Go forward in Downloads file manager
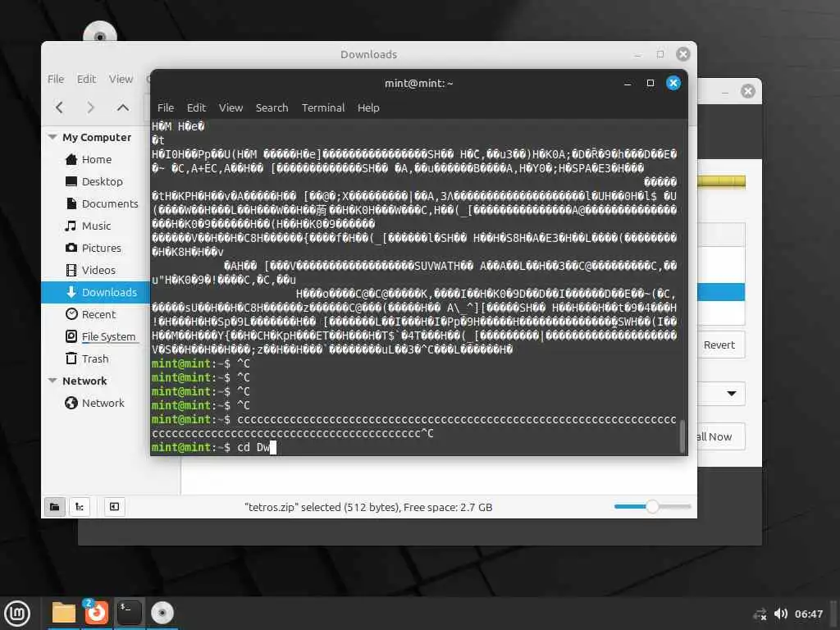840x630 pixels. click(90, 107)
